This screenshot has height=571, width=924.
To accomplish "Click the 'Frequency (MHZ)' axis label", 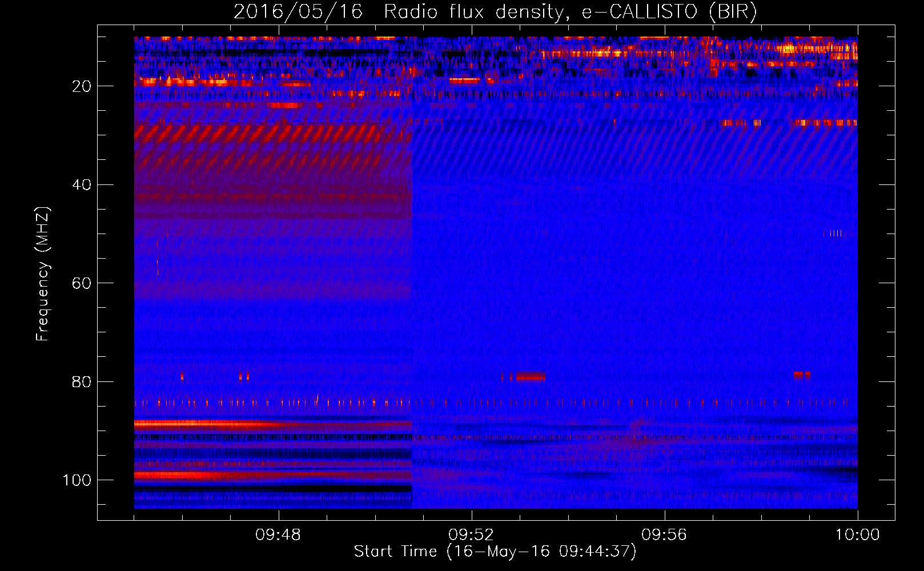I will point(43,274).
